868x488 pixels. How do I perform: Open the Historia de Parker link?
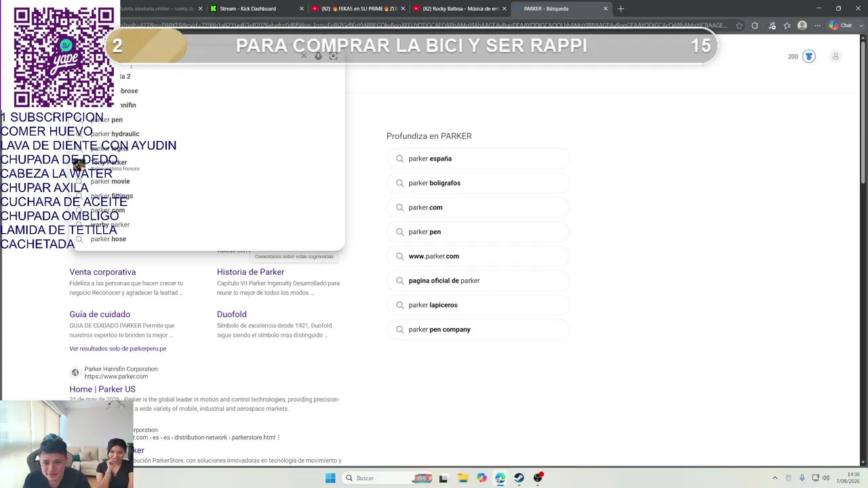click(x=250, y=272)
